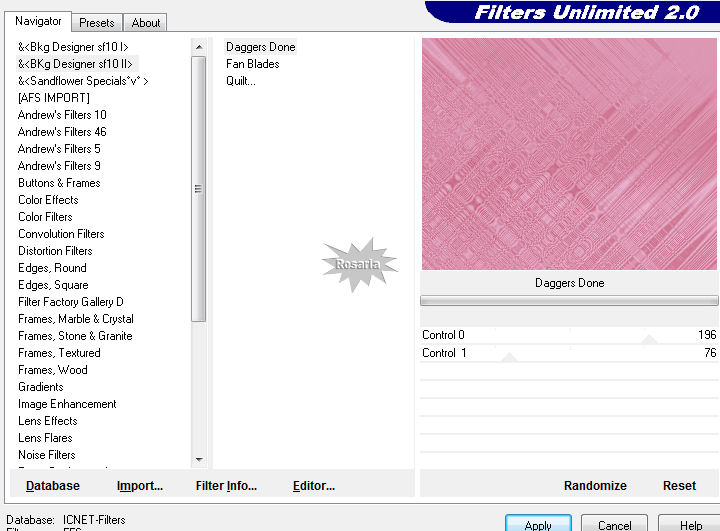Image resolution: width=720 pixels, height=531 pixels.
Task: Select Filter Factory Gallery D category
Action: coord(71,302)
